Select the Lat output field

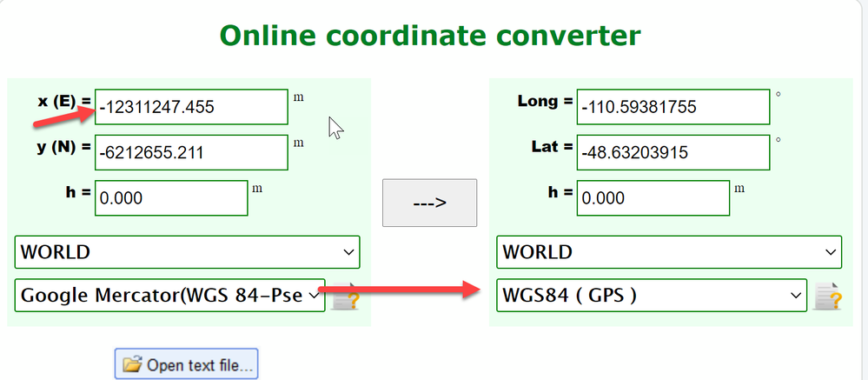[673, 152]
